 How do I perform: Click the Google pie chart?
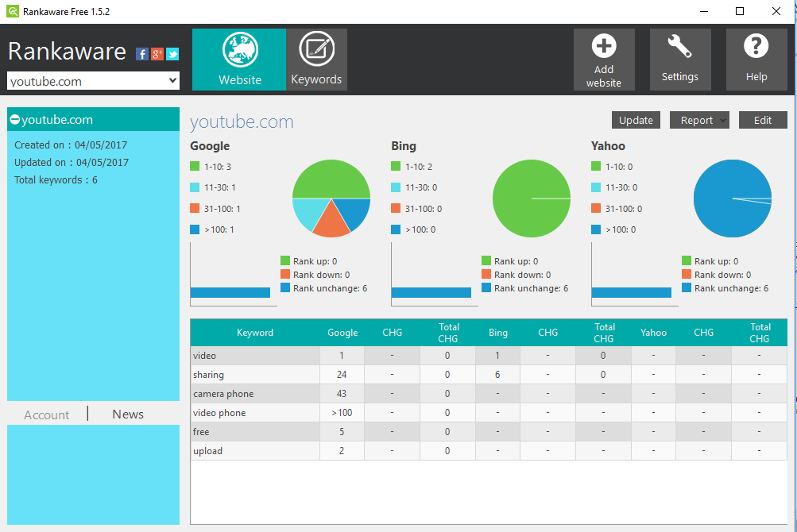pos(331,199)
